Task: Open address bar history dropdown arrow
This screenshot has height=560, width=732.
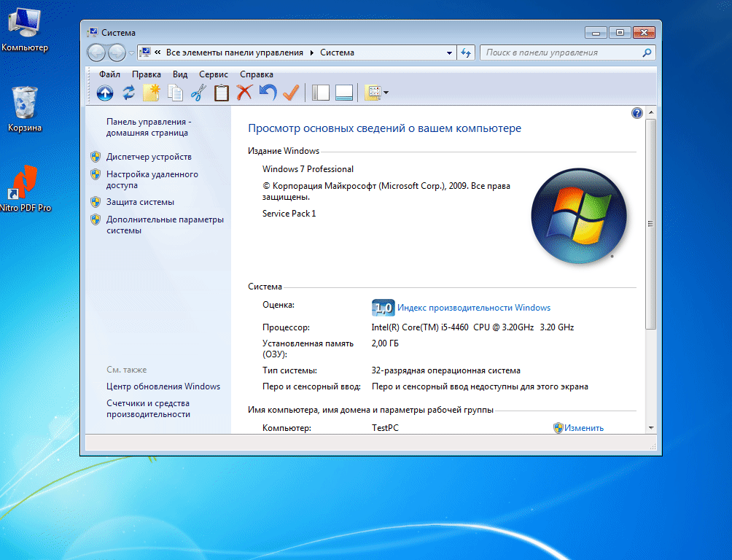Action: point(449,52)
